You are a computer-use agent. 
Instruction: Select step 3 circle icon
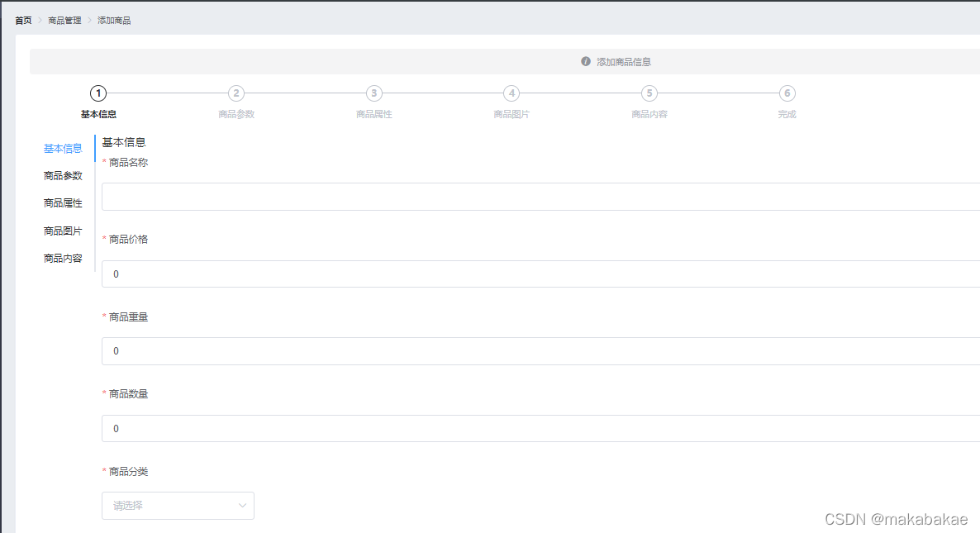373,93
